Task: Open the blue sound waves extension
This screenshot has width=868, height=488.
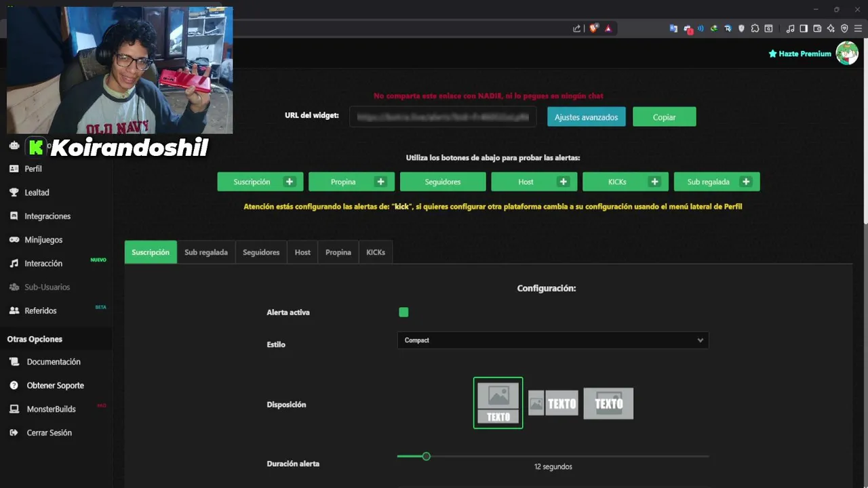Action: coord(701,28)
